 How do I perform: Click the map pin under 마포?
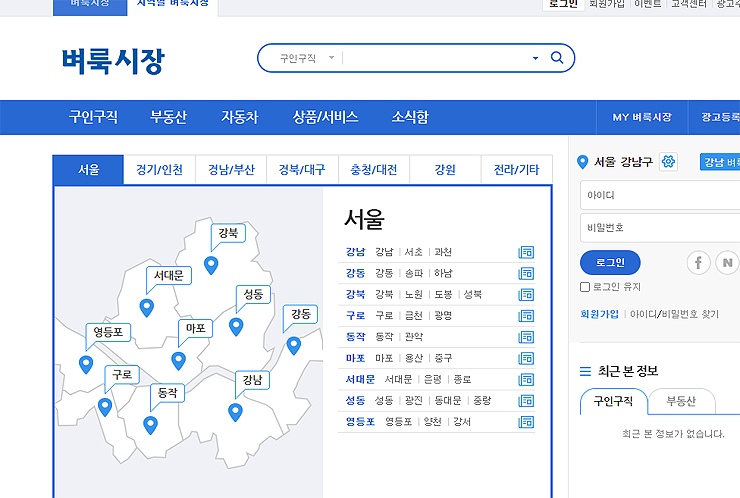click(178, 361)
